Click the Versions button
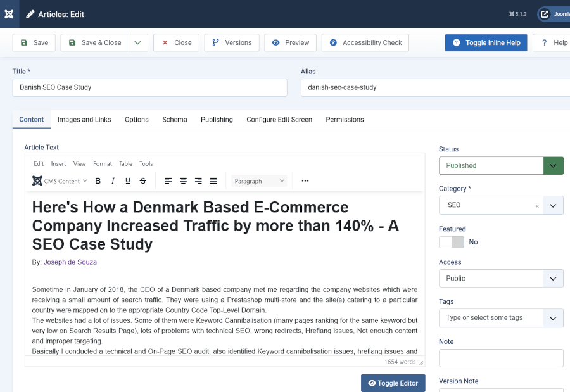 pos(231,43)
